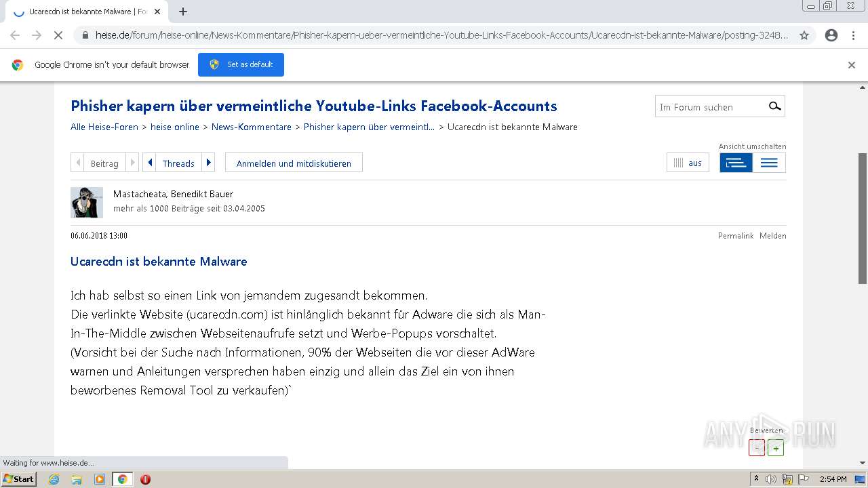Click the 2:54 PM system clock
The height and width of the screenshot is (488, 868).
(833, 479)
